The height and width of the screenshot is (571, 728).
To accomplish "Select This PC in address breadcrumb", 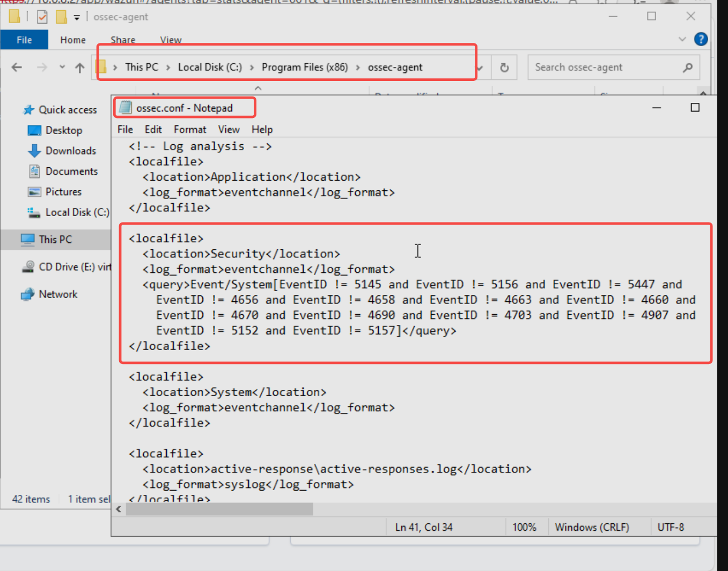I will (x=142, y=67).
